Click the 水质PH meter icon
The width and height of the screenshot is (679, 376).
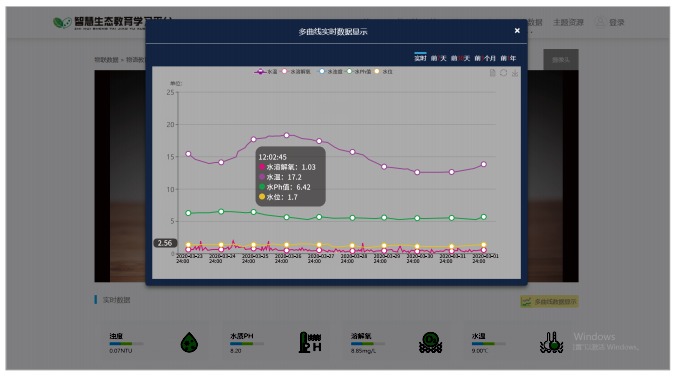310,342
